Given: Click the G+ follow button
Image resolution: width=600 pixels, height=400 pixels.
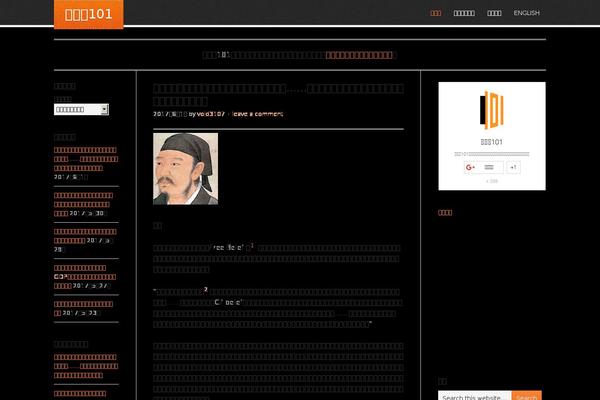Looking at the screenshot, I should coord(484,167).
